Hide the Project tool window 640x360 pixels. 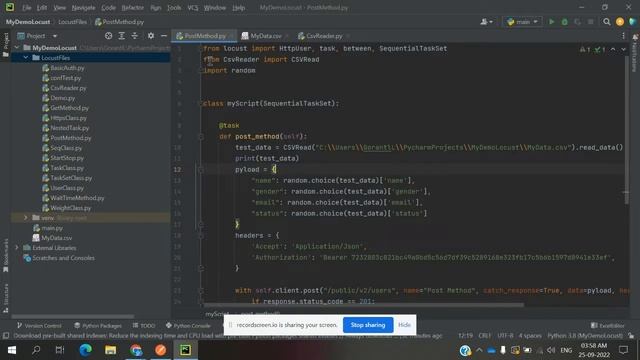[164, 36]
